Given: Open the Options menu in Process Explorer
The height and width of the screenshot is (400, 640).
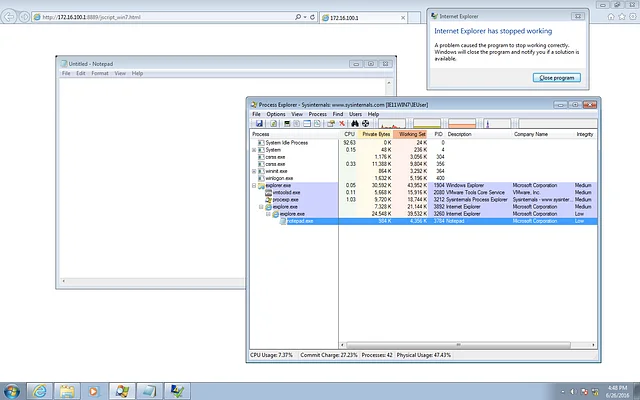Looking at the screenshot, I should click(276, 114).
